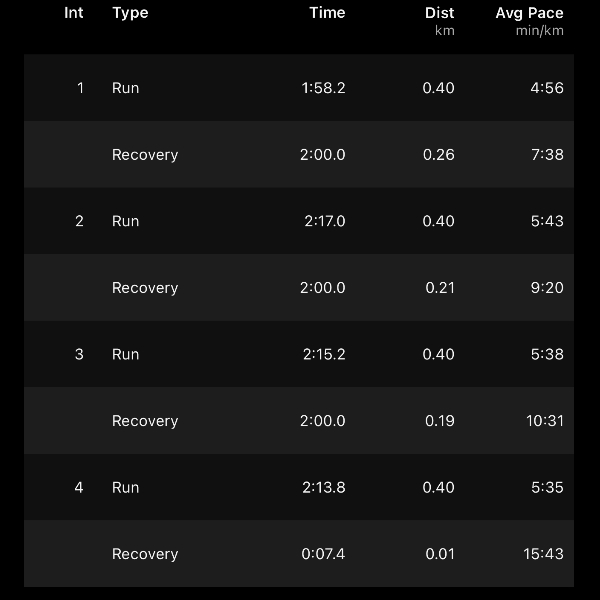The width and height of the screenshot is (600, 600).
Task: Select the Recovery row with 10:31 pace
Action: 299,421
